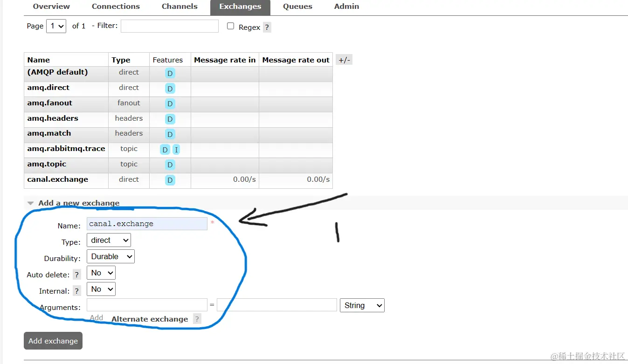Click the Filter text input field
628x364 pixels.
click(x=169, y=26)
